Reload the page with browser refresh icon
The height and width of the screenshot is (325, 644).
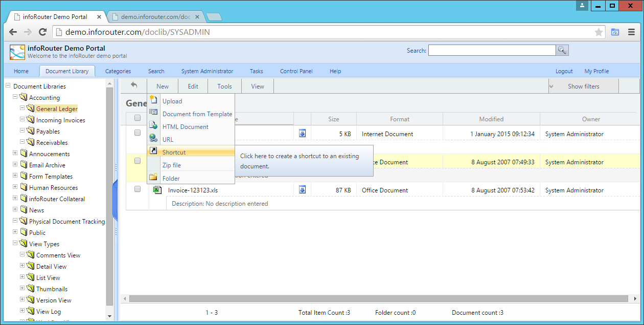point(43,32)
